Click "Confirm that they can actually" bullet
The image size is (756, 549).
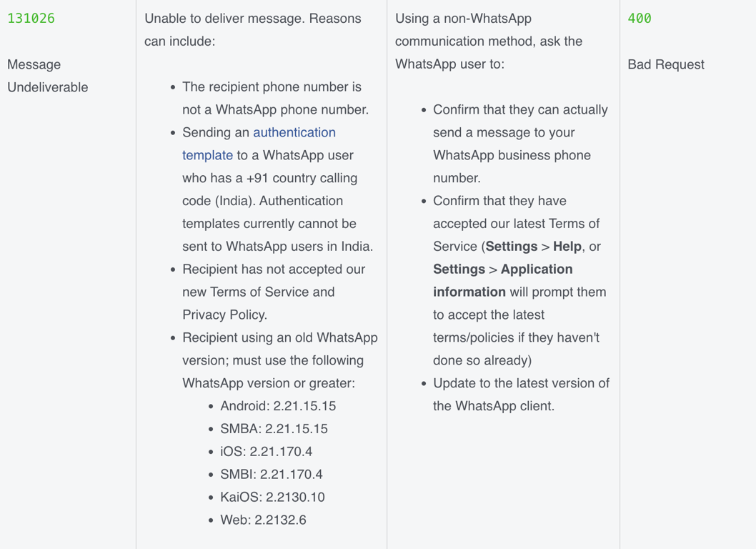point(520,110)
